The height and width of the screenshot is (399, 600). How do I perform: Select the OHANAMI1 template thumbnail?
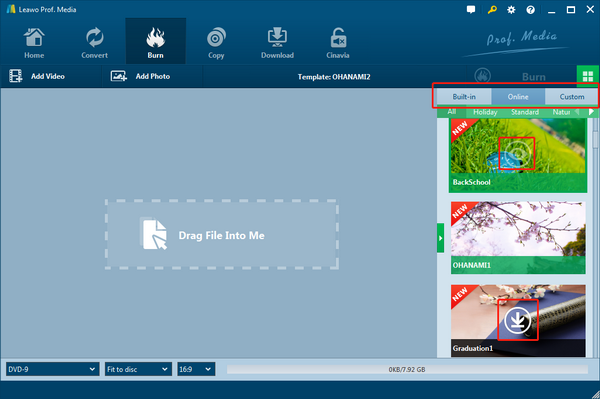pyautogui.click(x=518, y=238)
